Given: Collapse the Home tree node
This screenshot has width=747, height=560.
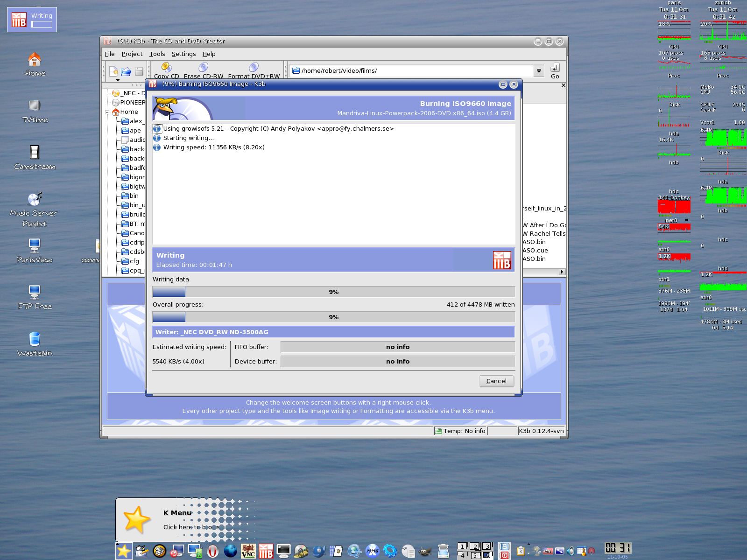Looking at the screenshot, I should click(107, 112).
